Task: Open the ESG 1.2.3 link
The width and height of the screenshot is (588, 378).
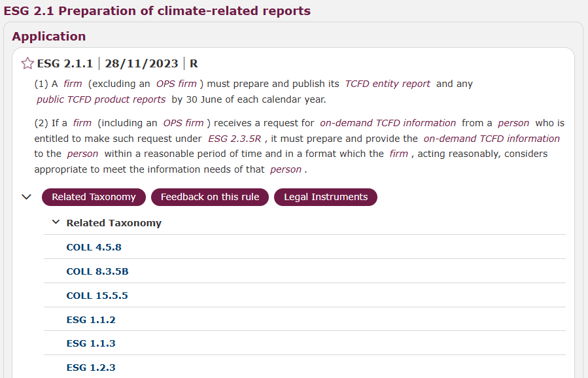Action: click(x=91, y=368)
